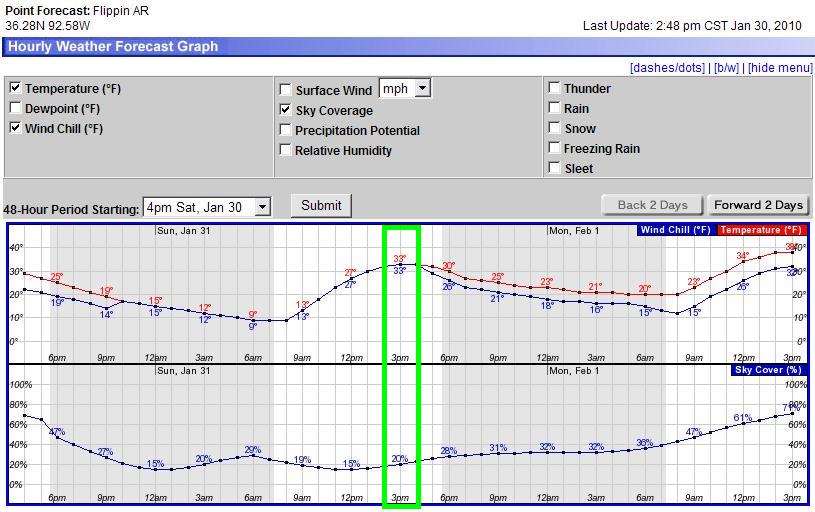Enable the Freezing Rain checkbox

click(x=554, y=148)
